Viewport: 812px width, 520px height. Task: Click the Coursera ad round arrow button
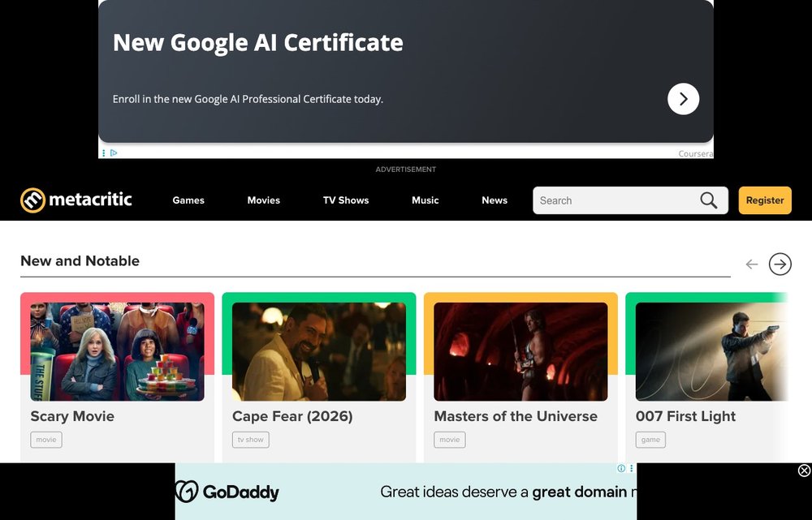pyautogui.click(x=683, y=99)
